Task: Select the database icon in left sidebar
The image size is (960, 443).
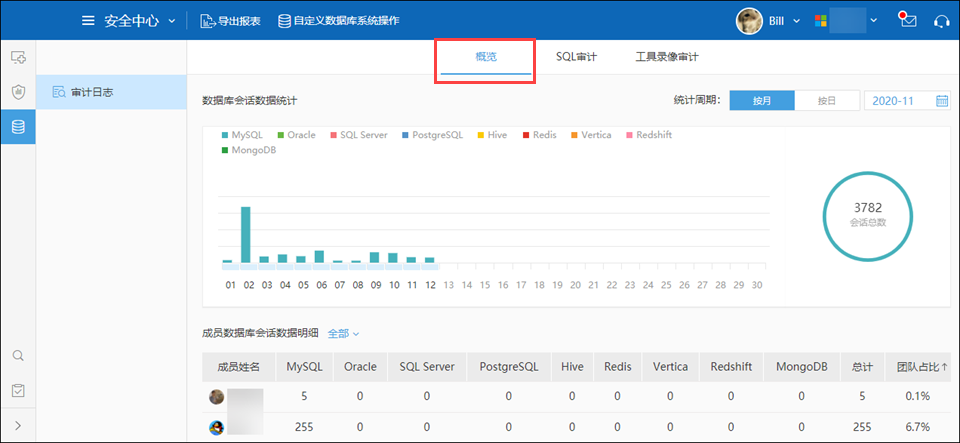Action: click(x=18, y=127)
